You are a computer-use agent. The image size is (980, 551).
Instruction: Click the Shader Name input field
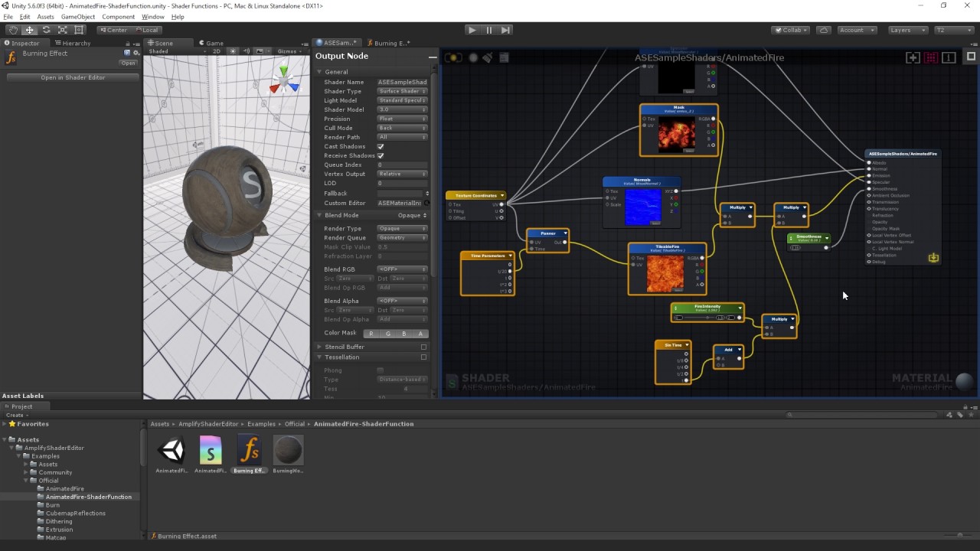(402, 82)
